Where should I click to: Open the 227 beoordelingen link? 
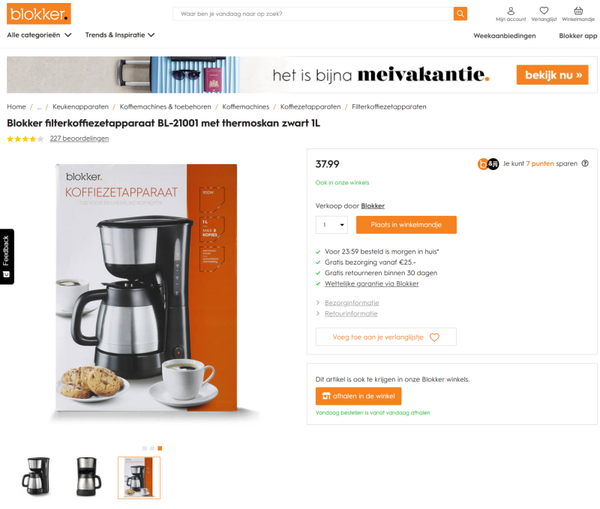(79, 139)
